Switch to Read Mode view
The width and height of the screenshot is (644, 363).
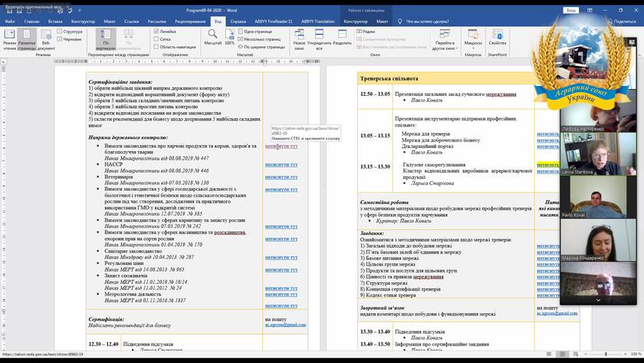click(9, 39)
